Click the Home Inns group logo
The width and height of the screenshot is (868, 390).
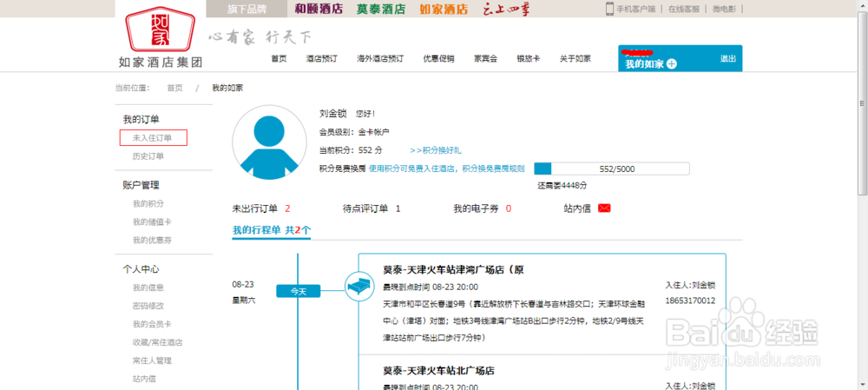[161, 36]
